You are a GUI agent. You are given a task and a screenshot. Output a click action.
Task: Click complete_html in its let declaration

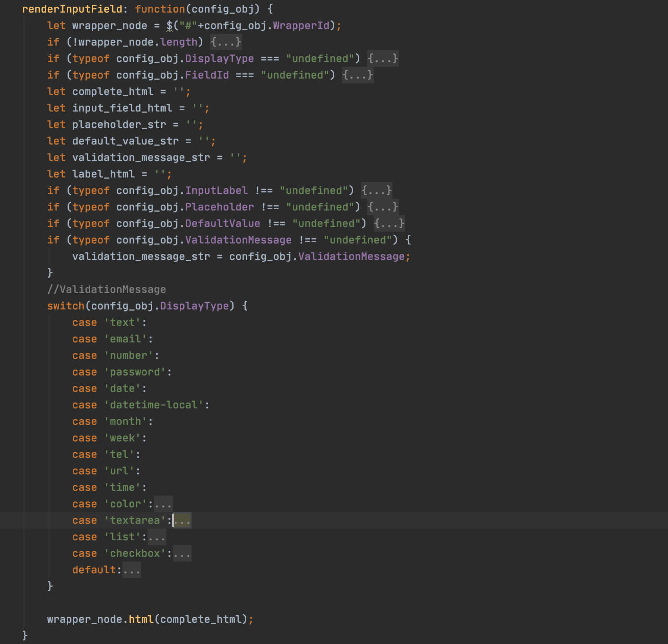point(113,91)
